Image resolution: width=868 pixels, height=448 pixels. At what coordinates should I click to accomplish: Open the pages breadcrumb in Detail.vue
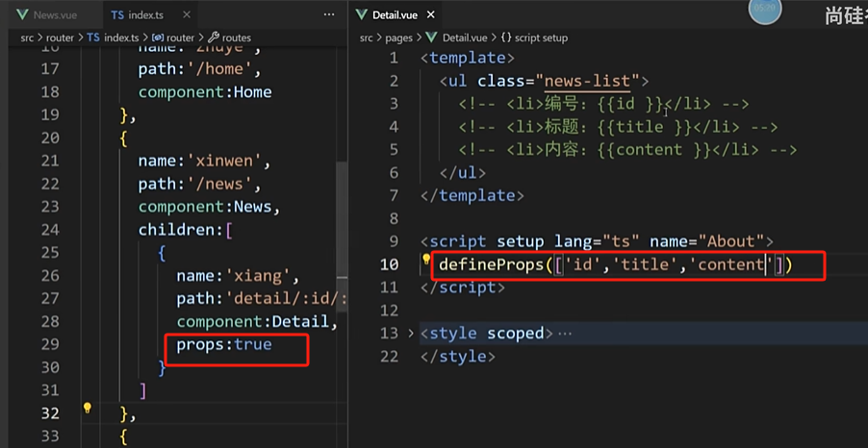(x=399, y=37)
